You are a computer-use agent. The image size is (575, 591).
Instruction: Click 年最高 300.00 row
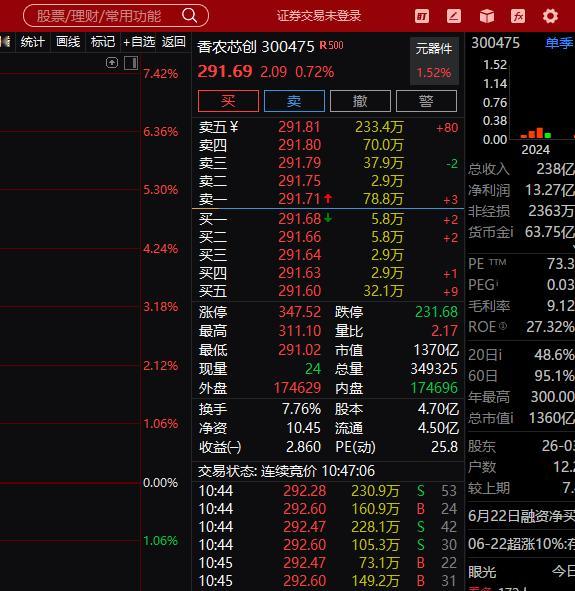(521, 397)
